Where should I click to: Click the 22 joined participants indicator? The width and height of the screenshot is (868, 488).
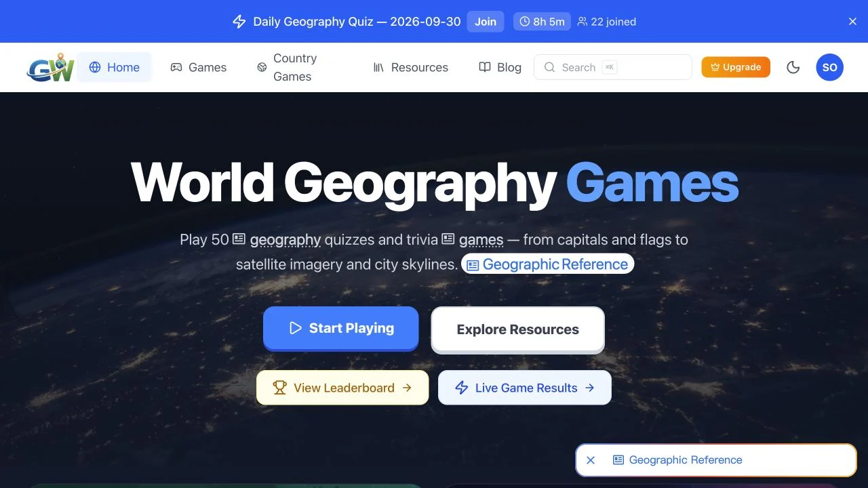click(607, 22)
